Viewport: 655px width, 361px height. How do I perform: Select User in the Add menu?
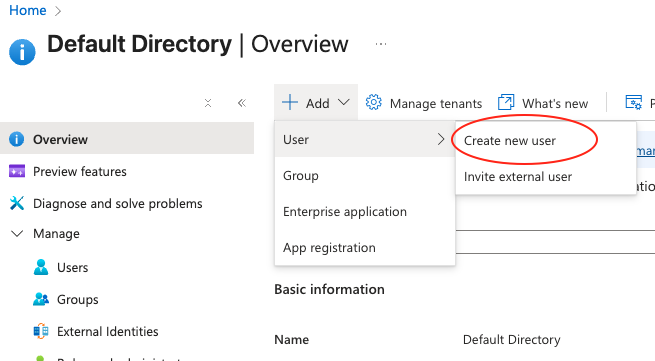365,139
